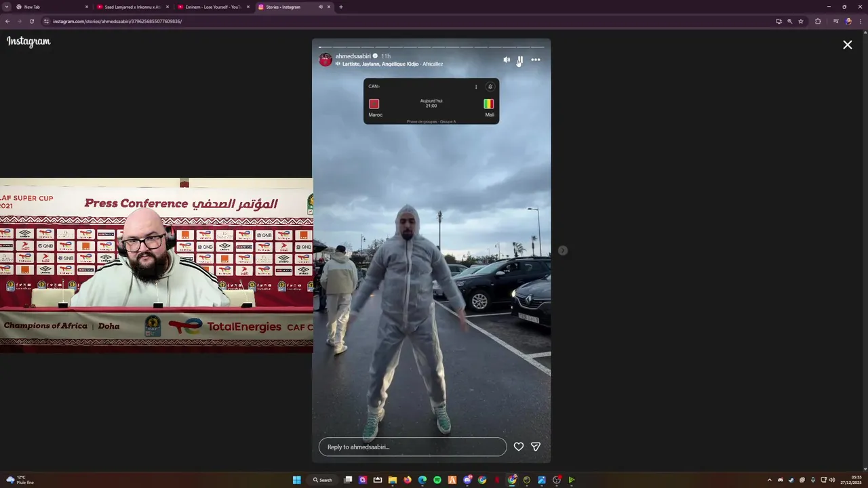
Task: Open the weather widget showing 12°C
Action: coord(20,480)
